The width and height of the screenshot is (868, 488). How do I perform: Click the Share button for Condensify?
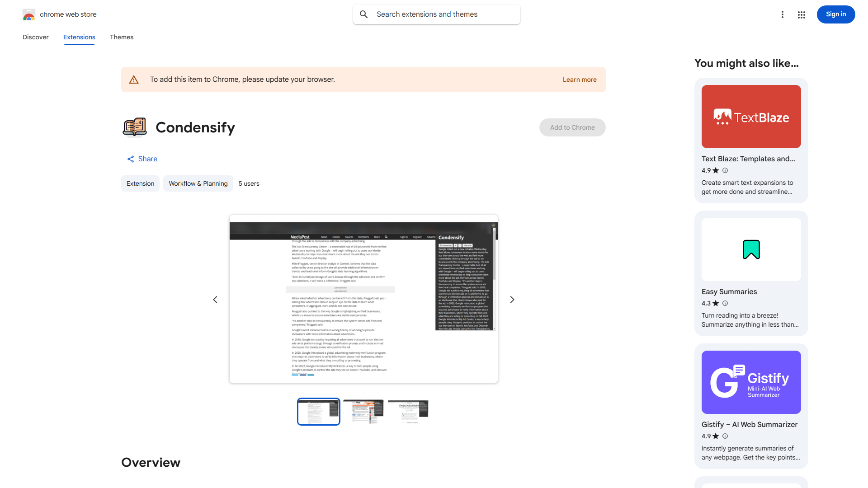pyautogui.click(x=142, y=159)
